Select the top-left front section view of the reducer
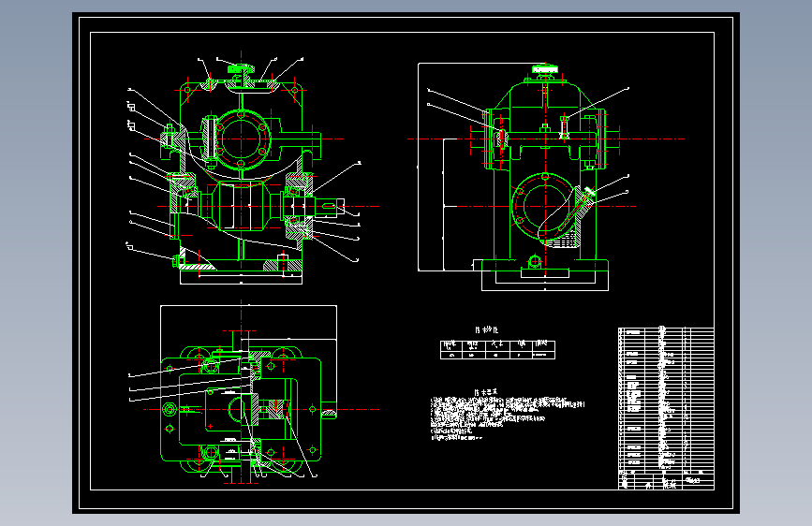Image resolution: width=812 pixels, height=526 pixels. (x=244, y=168)
